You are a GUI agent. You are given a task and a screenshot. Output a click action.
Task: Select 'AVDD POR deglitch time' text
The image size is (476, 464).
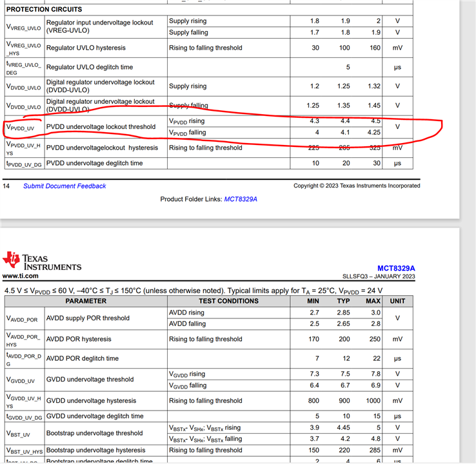[x=83, y=358]
